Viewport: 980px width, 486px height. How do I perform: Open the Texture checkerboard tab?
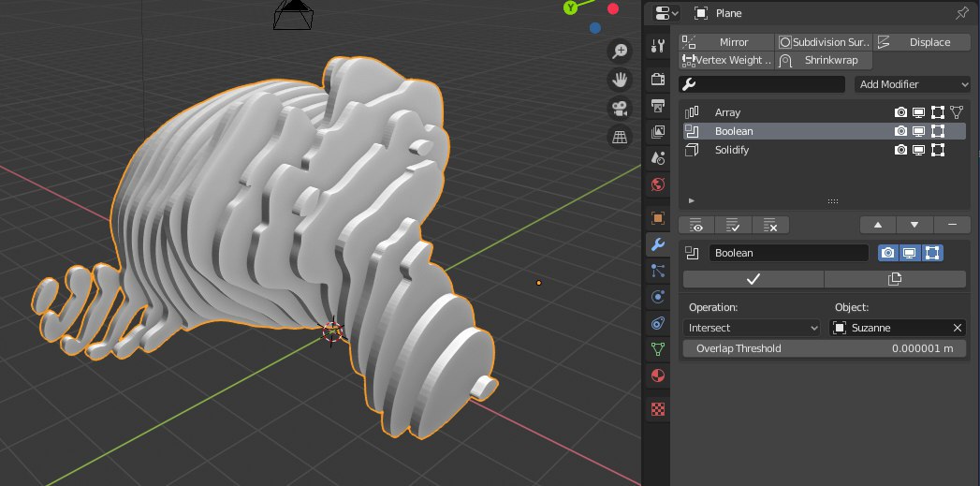click(657, 409)
